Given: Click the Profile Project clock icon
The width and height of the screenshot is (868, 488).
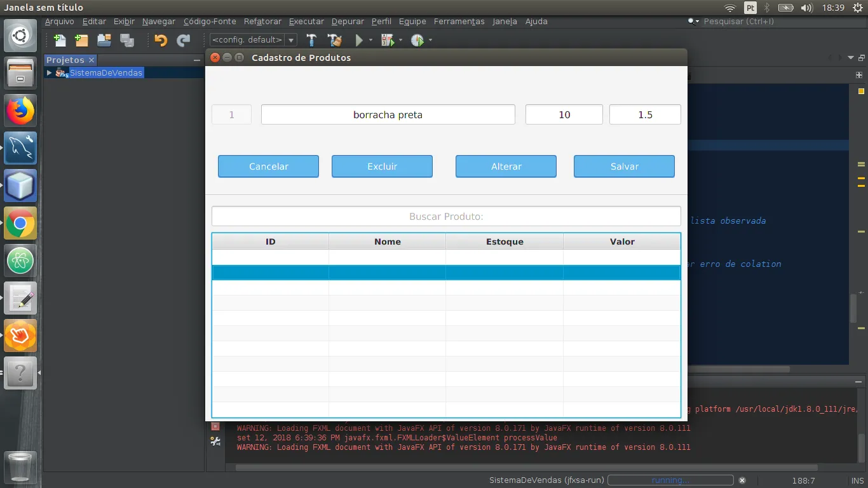Looking at the screenshot, I should pos(417,40).
